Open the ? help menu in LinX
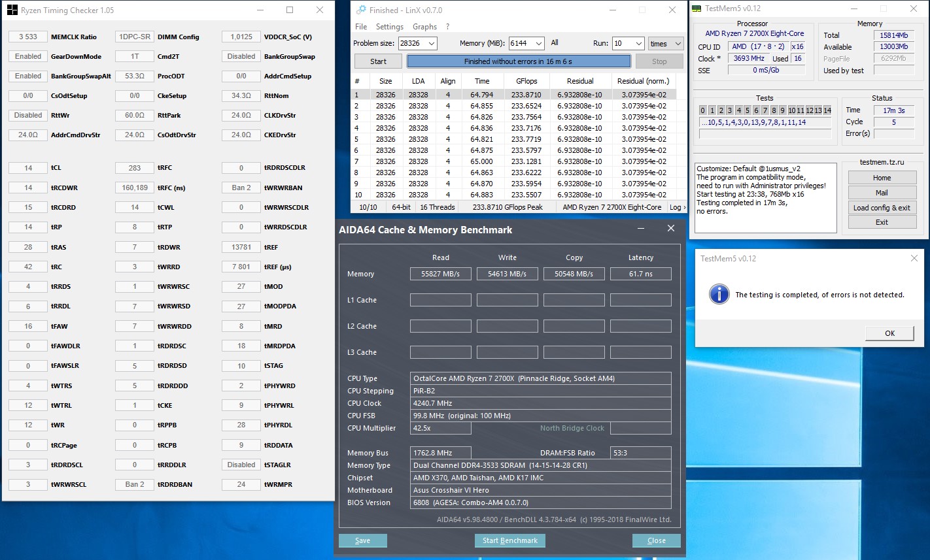The image size is (930, 560). click(x=447, y=27)
